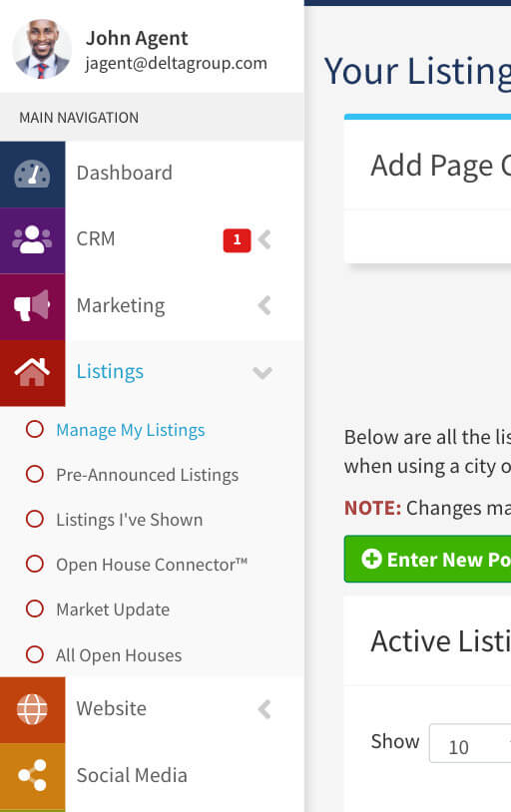
Task: Open the Listings I've Shown link
Action: point(129,520)
